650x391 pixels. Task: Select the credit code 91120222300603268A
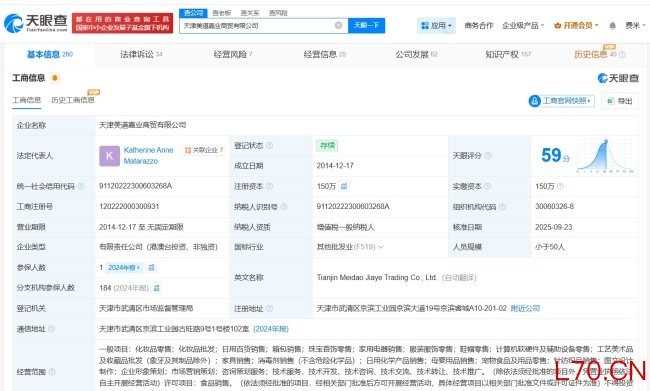coord(136,186)
